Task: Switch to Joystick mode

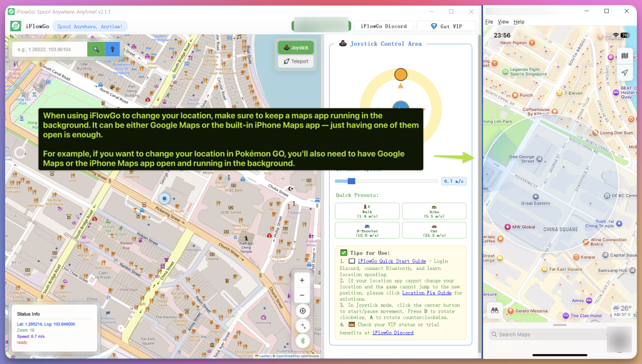Action: coord(296,48)
